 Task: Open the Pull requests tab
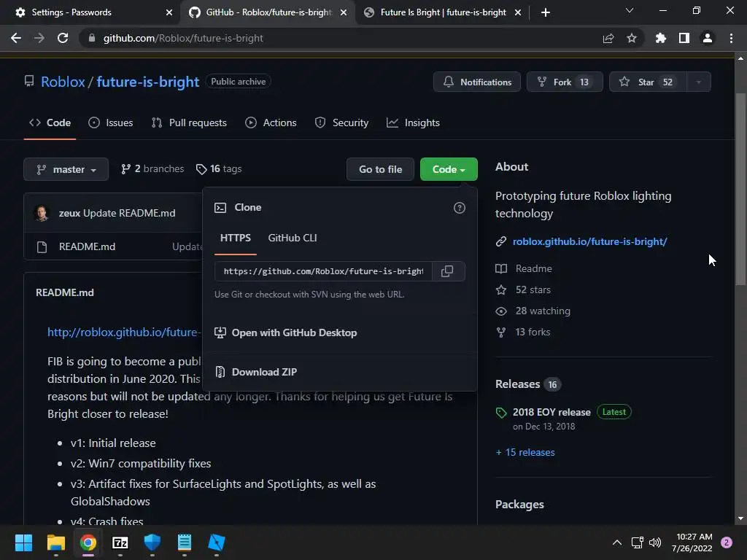tap(189, 122)
